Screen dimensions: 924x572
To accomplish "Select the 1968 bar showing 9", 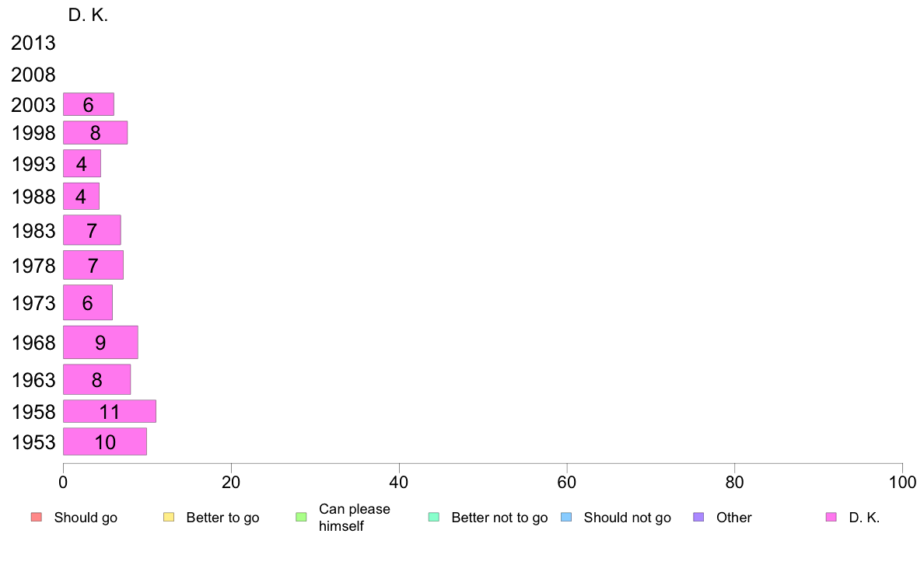I will tap(101, 342).
